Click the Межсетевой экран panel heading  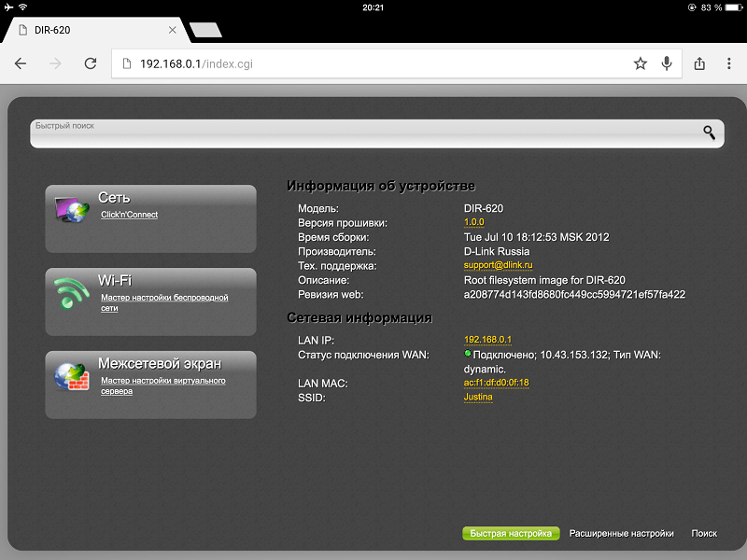[x=160, y=363]
